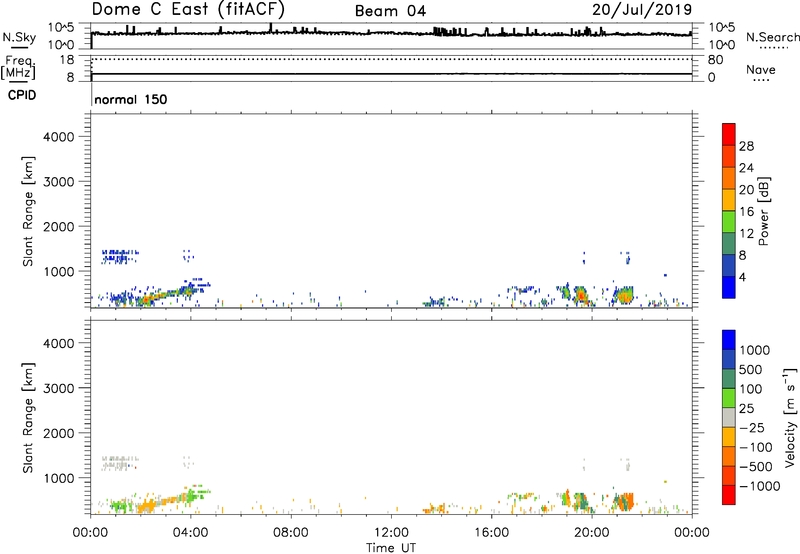The image size is (800, 554).
Task: Click the "Time UT" axis label
Action: click(391, 548)
